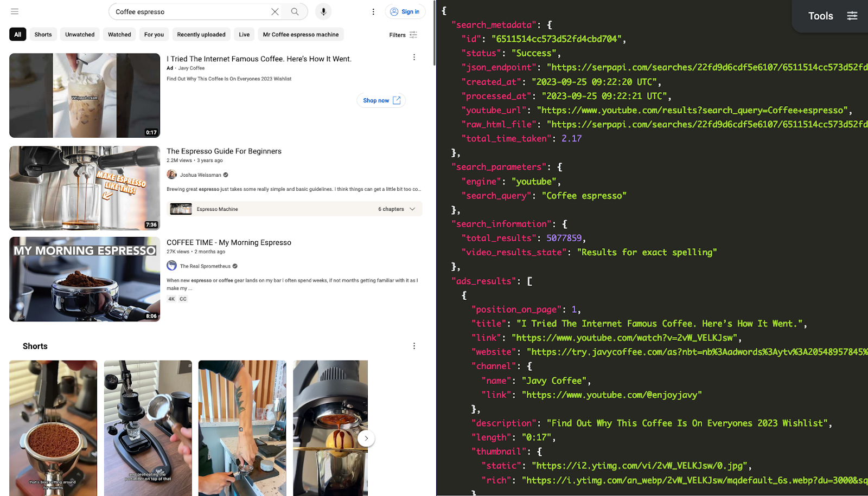This screenshot has height=496, width=868.
Task: Open title 'I Tried The Internet Famous Coffee'
Action: 259,59
